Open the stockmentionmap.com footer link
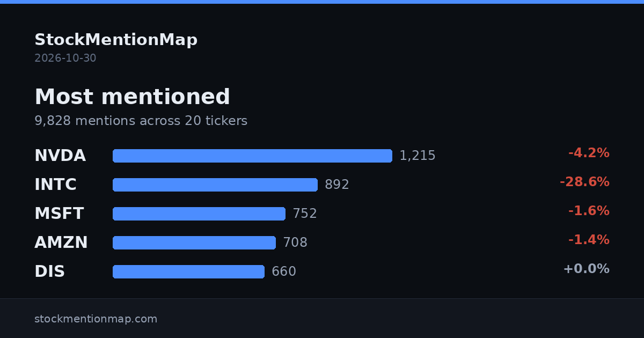 click(x=96, y=319)
